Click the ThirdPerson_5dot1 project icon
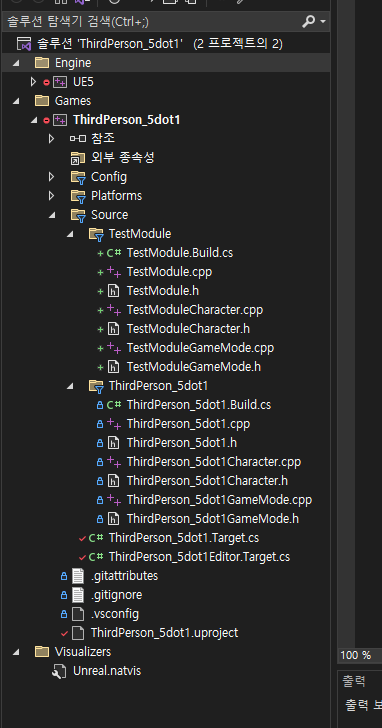 (x=60, y=120)
